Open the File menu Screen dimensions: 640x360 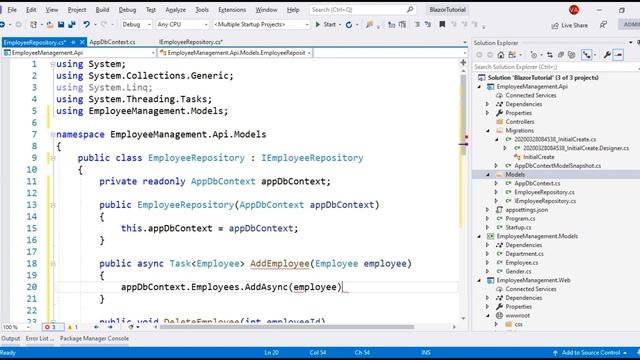point(12,9)
